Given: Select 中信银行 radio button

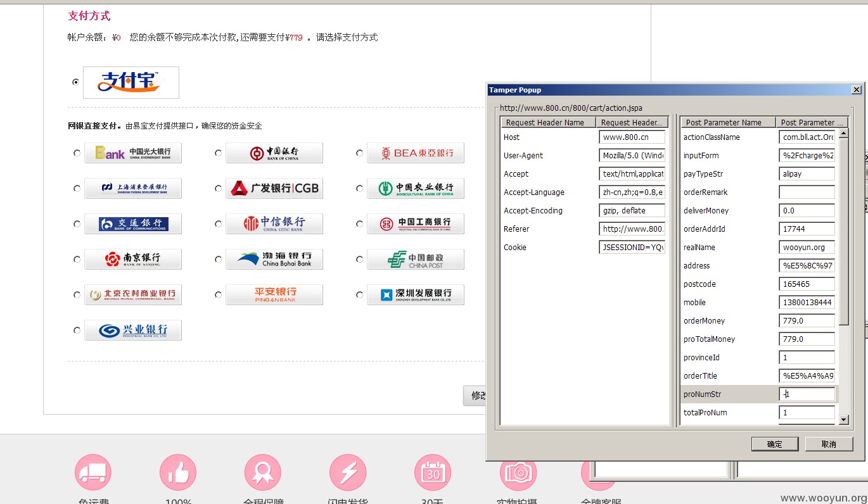Looking at the screenshot, I should 218,224.
